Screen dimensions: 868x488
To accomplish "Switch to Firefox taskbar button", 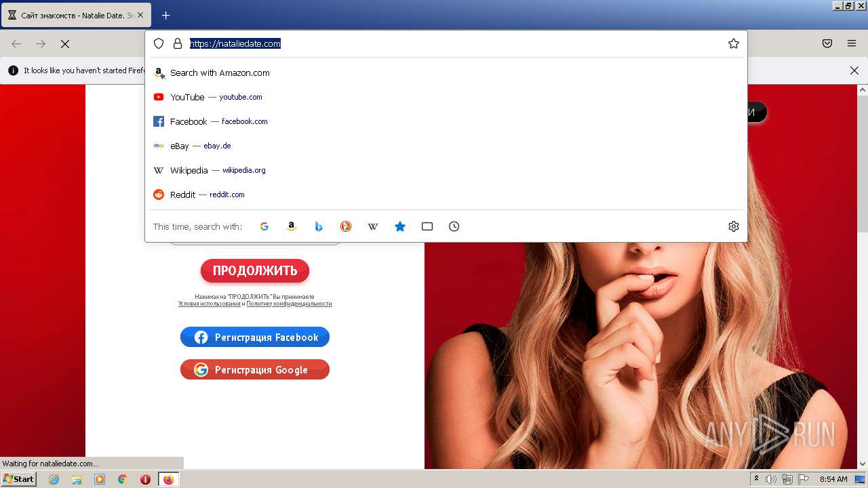I will coord(168,479).
